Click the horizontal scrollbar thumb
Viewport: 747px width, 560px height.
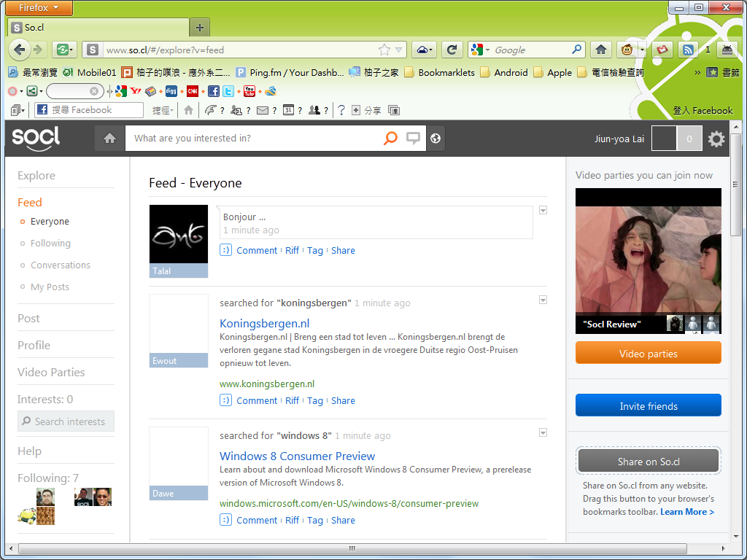[352, 548]
